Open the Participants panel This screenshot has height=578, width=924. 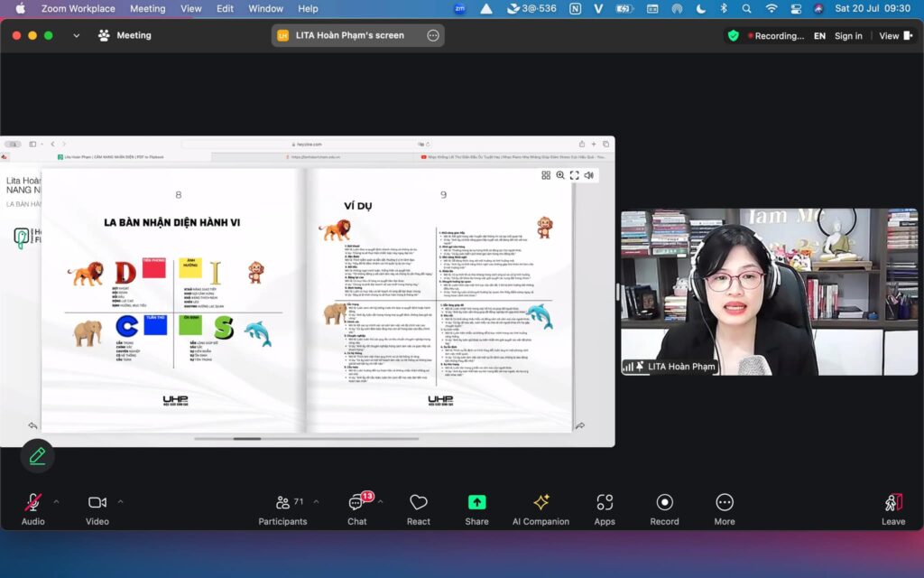(282, 503)
